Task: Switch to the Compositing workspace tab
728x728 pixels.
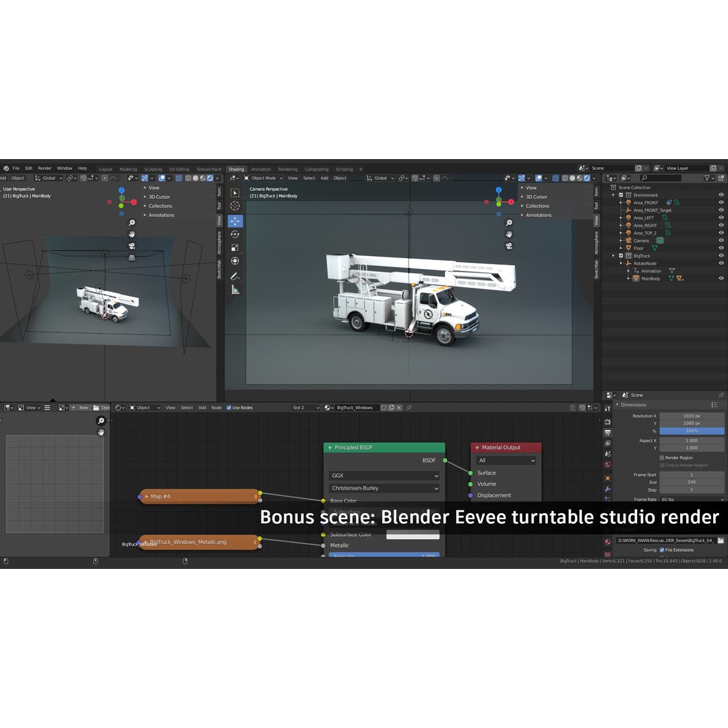Action: [x=316, y=169]
